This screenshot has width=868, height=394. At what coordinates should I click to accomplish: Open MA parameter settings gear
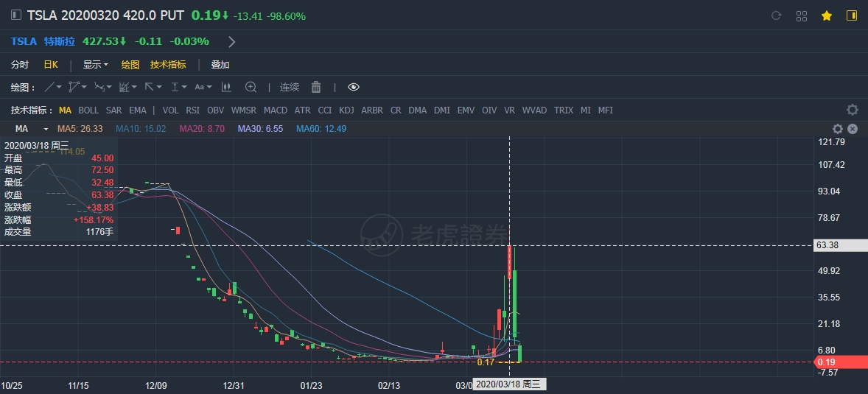coord(838,129)
